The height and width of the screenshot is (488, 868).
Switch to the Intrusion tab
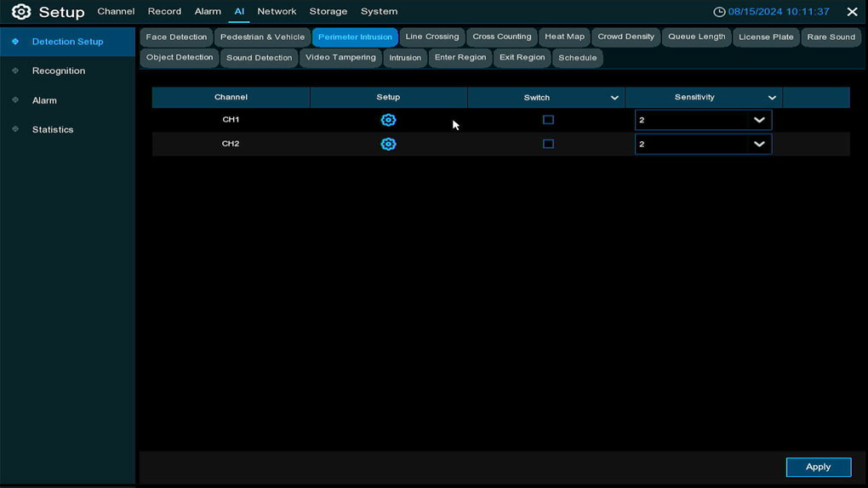pos(405,58)
